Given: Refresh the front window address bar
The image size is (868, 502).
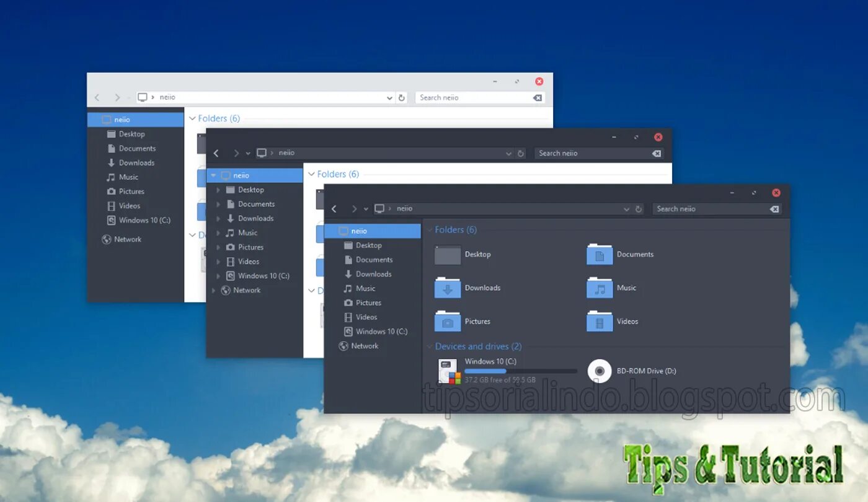Looking at the screenshot, I should 639,209.
